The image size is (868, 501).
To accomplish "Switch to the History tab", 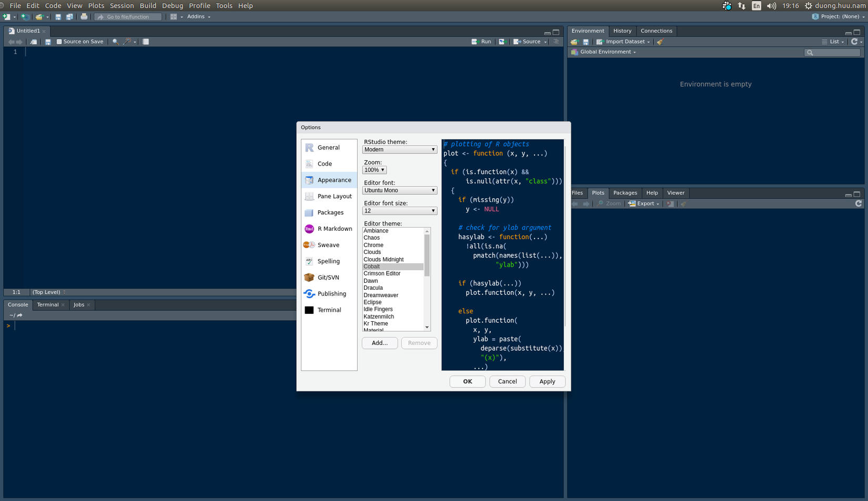I will pyautogui.click(x=622, y=31).
